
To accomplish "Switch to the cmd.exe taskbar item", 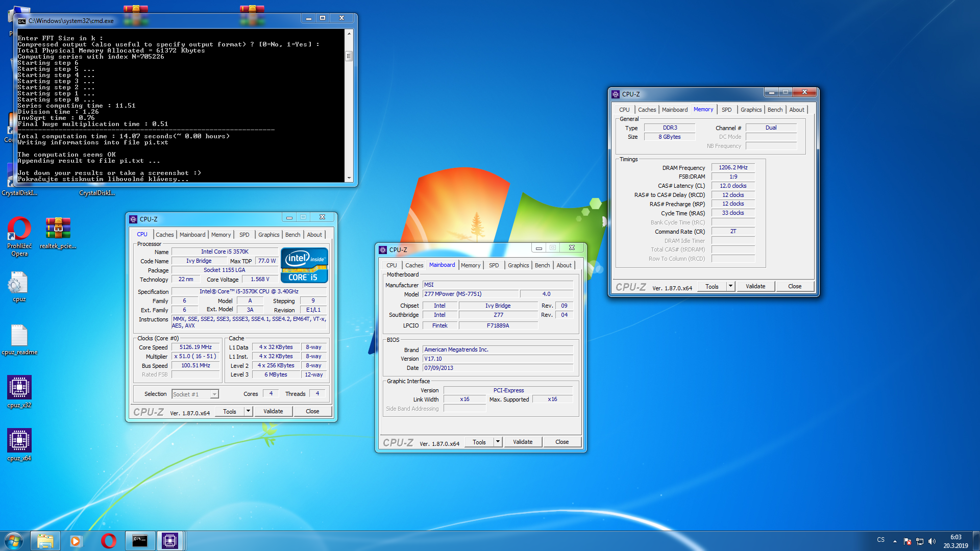I will pyautogui.click(x=139, y=541).
